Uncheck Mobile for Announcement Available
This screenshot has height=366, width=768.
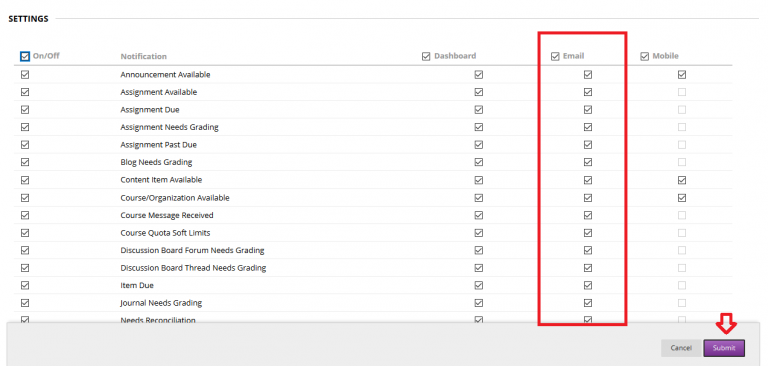[x=682, y=75]
